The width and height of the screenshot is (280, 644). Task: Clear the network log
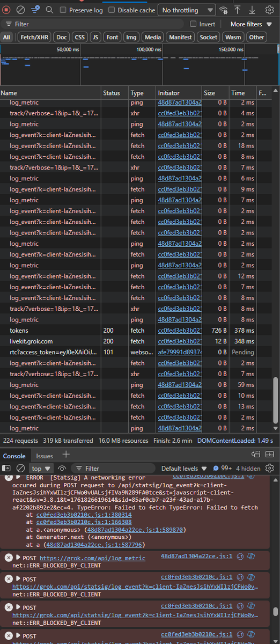point(21,10)
